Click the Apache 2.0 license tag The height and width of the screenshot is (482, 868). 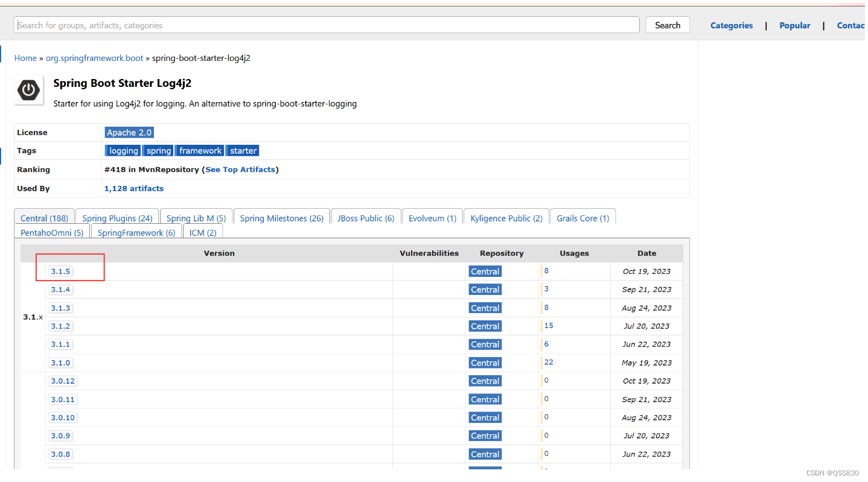(x=129, y=132)
